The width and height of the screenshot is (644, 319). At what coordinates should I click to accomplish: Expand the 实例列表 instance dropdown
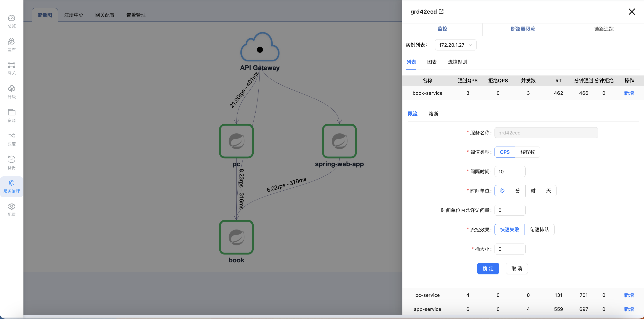(455, 45)
